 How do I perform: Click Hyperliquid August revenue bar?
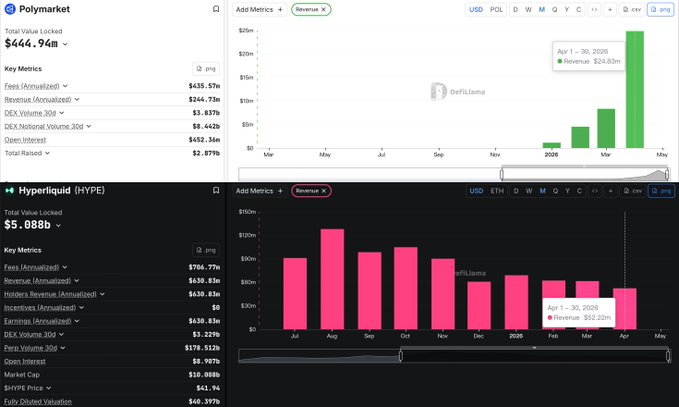(x=332, y=279)
